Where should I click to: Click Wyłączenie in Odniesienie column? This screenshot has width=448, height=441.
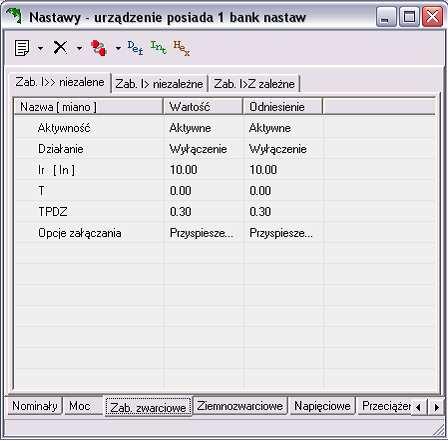[278, 149]
